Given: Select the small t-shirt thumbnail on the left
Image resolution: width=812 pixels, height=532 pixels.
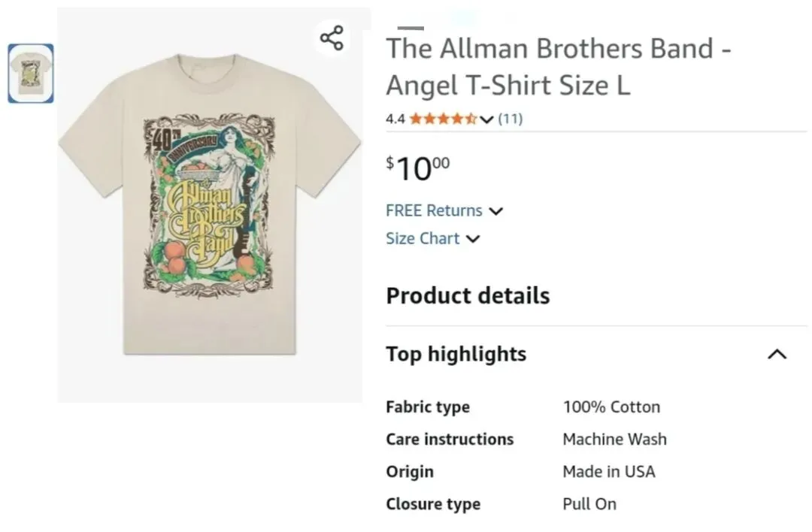Looking at the screenshot, I should pos(31,74).
